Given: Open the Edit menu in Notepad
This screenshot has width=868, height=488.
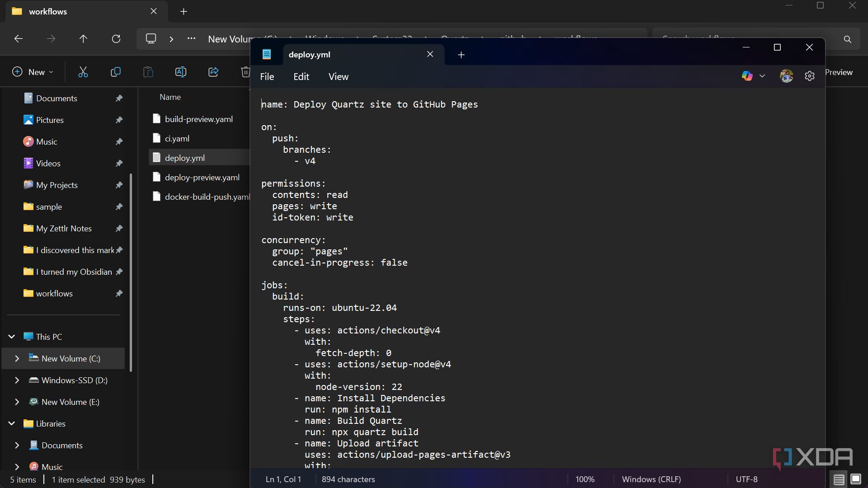Looking at the screenshot, I should coord(300,76).
